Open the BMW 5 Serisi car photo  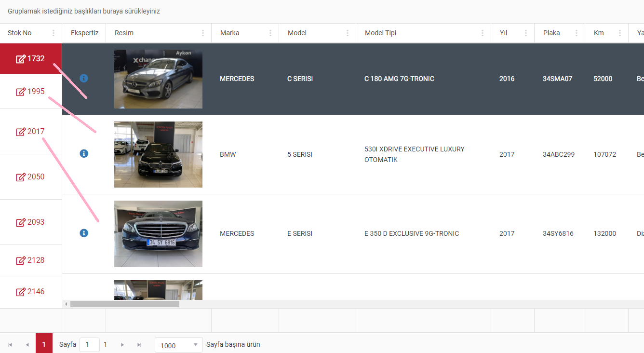(x=158, y=154)
